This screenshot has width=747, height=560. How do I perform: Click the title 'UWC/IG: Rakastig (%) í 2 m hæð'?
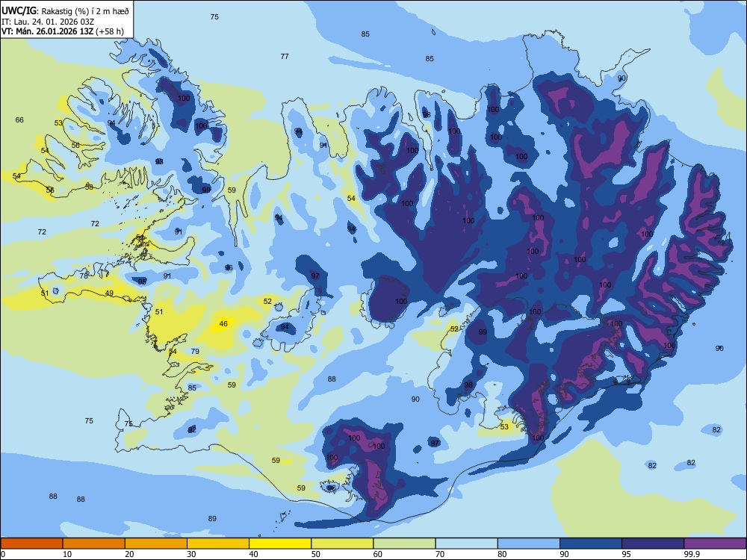point(65,10)
